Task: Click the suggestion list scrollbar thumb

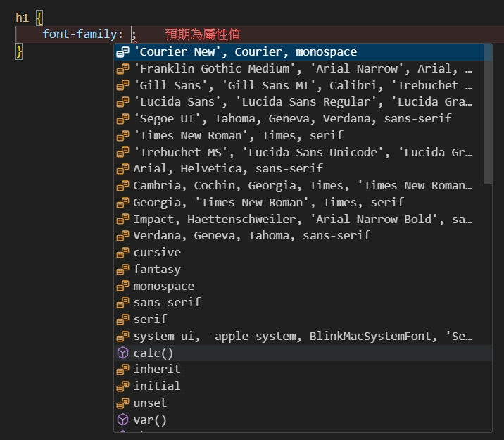Action: pos(488,115)
